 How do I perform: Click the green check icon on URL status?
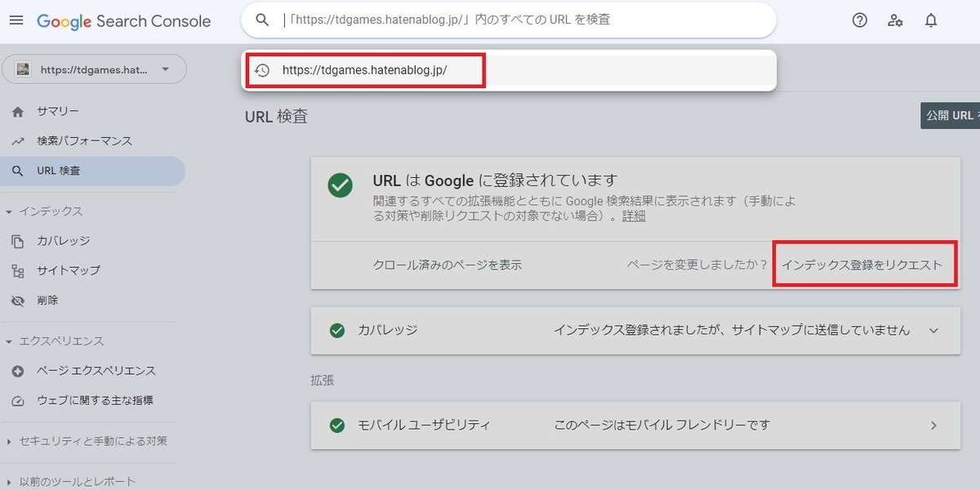[341, 185]
